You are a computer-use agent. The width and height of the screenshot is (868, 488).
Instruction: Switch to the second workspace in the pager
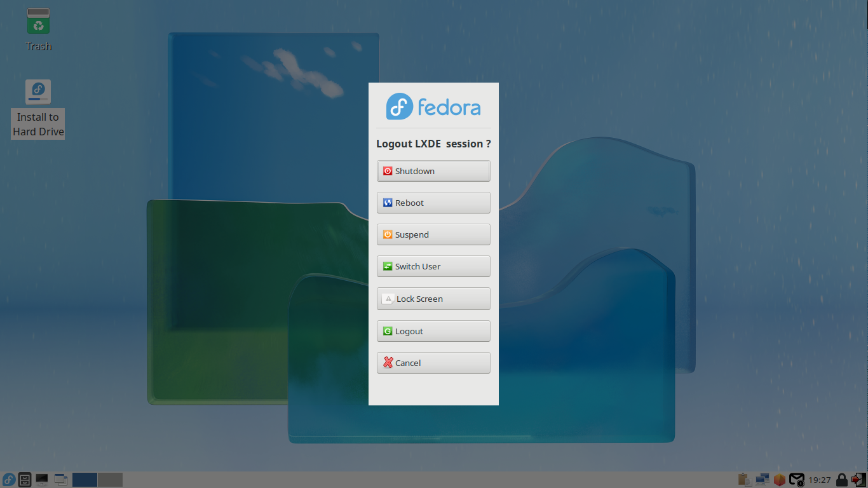[110, 480]
